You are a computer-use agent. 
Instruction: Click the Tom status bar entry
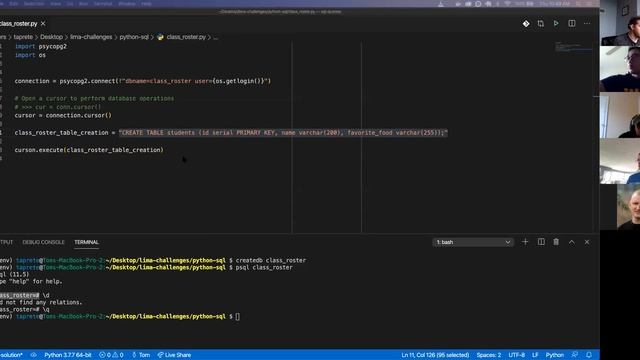(141, 355)
